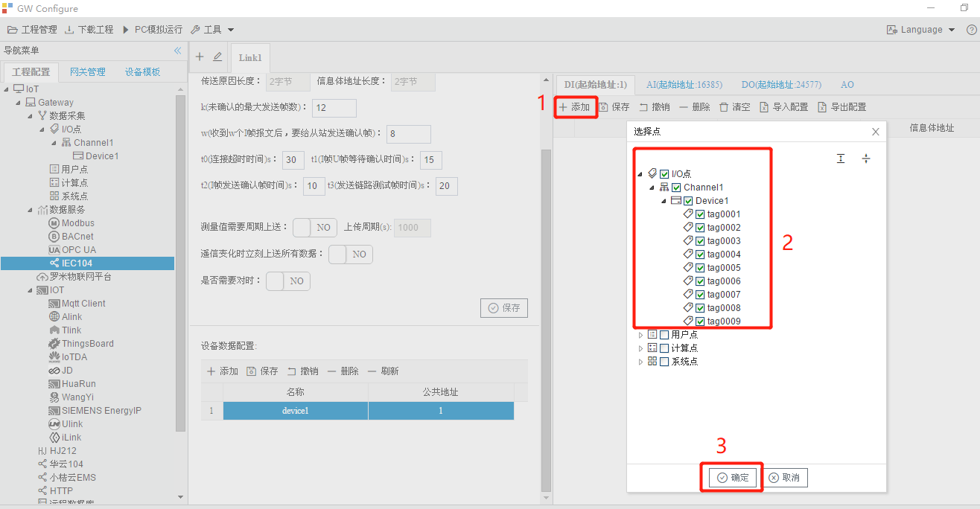980x509 pixels.
Task: Open the 工具 dropdown menu
Action: pos(212,30)
